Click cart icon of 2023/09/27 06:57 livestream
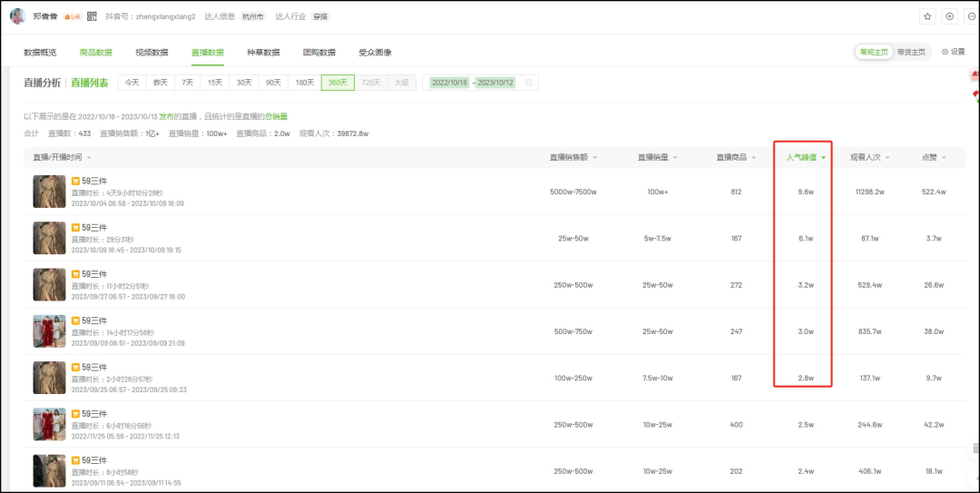 pyautogui.click(x=75, y=274)
